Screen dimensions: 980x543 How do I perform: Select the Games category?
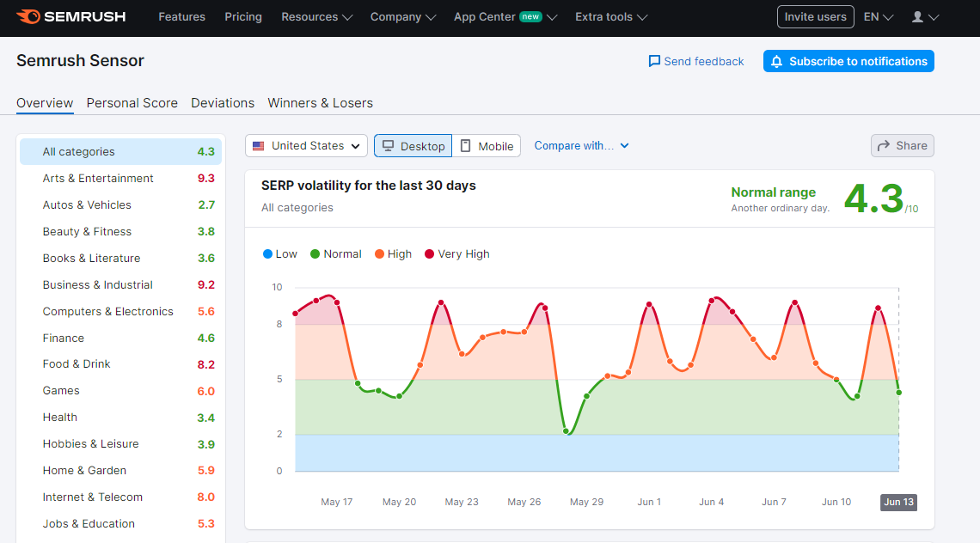click(120, 391)
